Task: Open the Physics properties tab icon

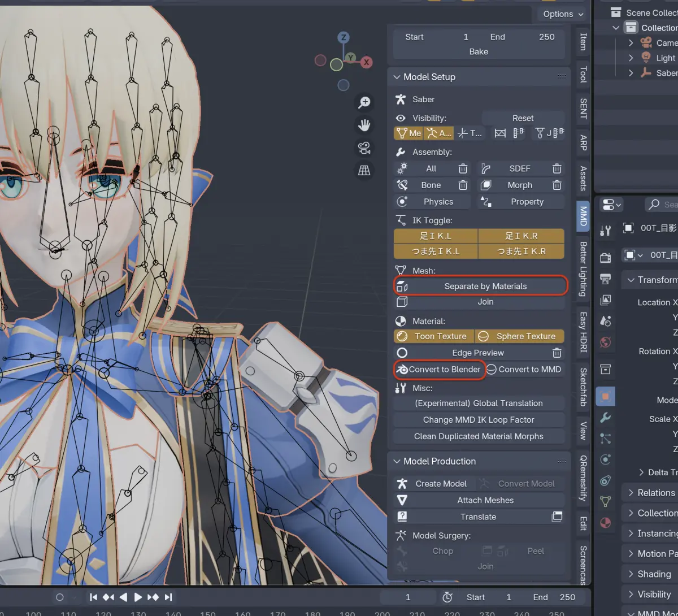Action: coord(605,459)
